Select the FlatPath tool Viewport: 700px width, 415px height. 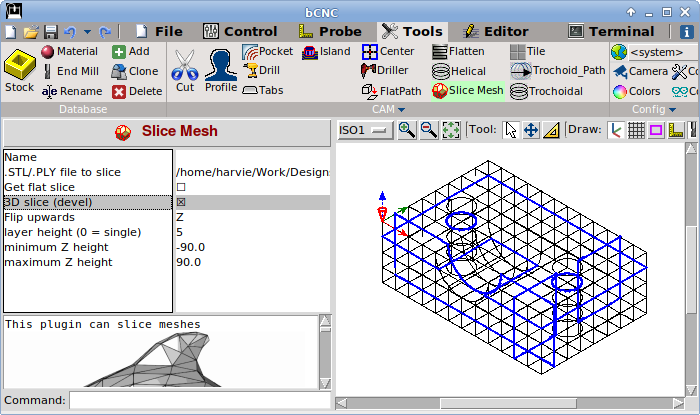(x=392, y=91)
